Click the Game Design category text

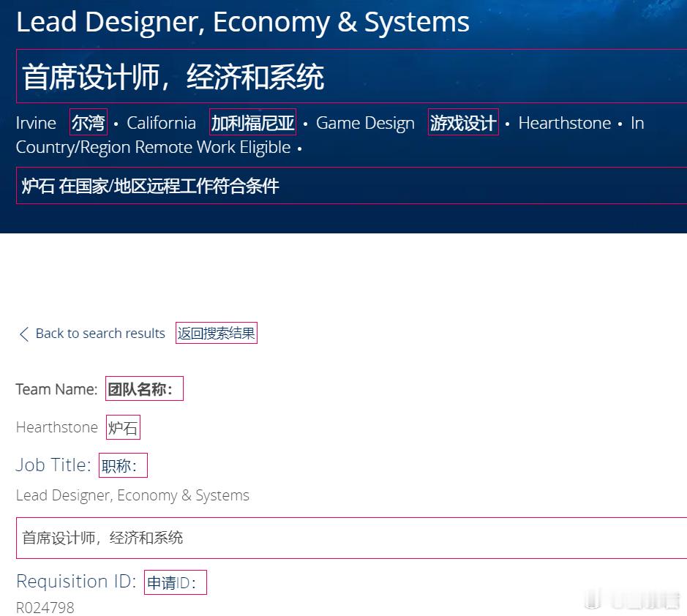pyautogui.click(x=365, y=124)
